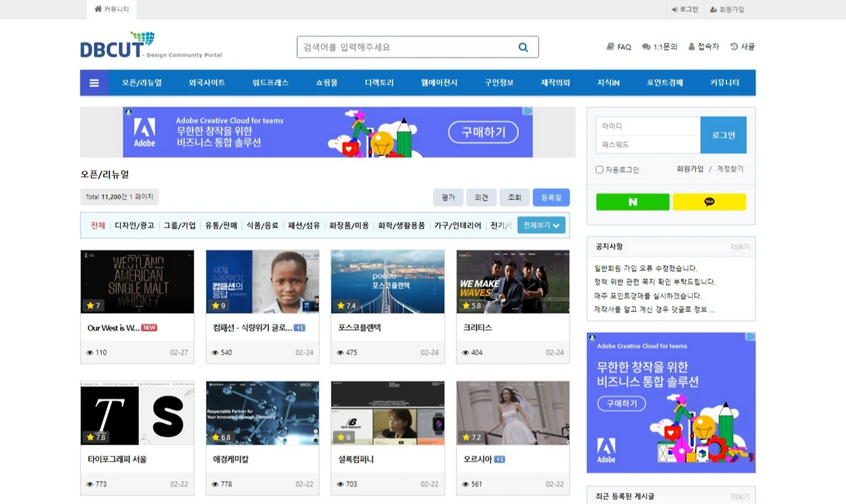Click the 커뮤니티 home tab
Image resolution: width=846 pixels, height=504 pixels.
point(112,9)
